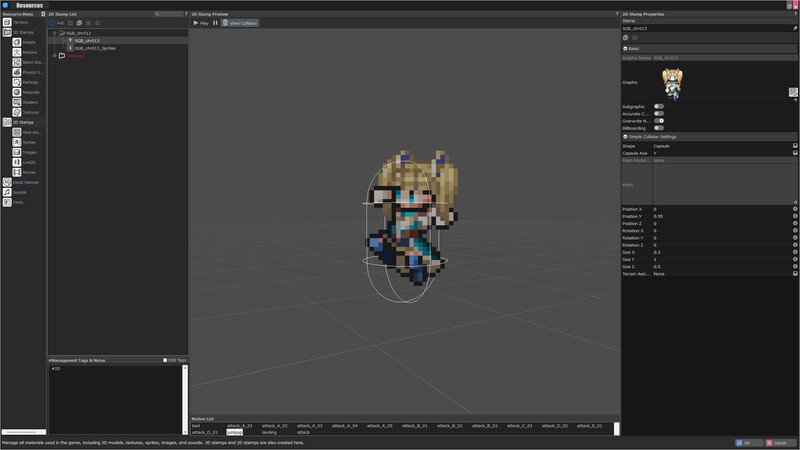The height and width of the screenshot is (450, 800).
Task: Click the Add button in 2D Stamp List
Action: [x=57, y=23]
